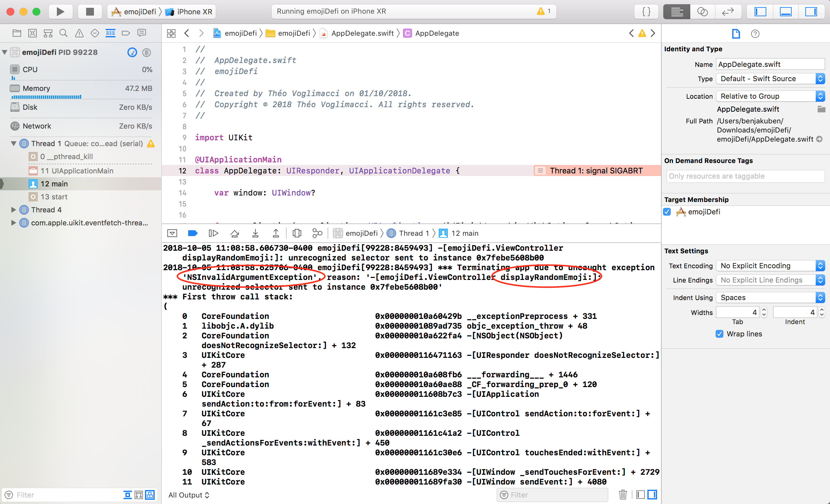830x504 pixels.
Task: Collapse Thread 1 disclosure triangle
Action: pyautogui.click(x=13, y=144)
